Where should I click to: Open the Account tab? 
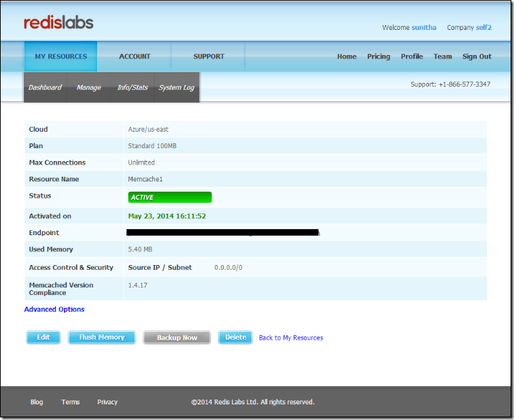pyautogui.click(x=135, y=56)
